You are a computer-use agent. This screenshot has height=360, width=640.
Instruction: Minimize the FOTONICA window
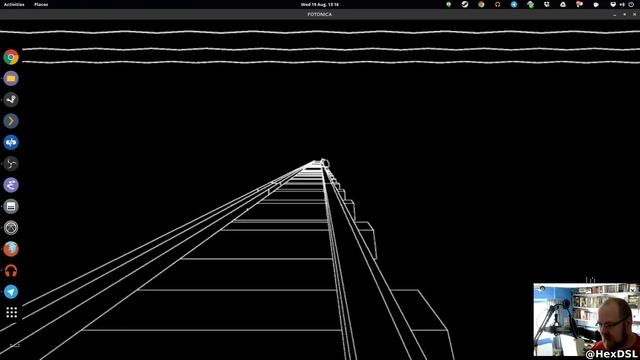[615, 14]
